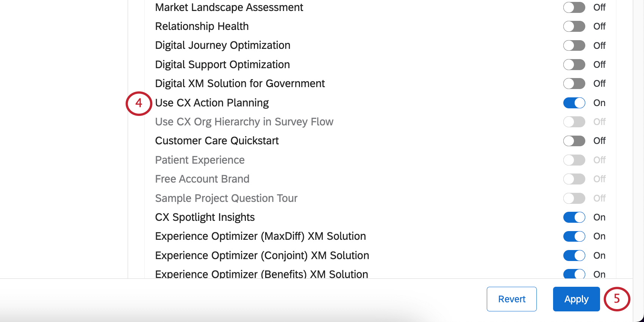
Task: Enable Digital Journey Optimization
Action: point(574,45)
